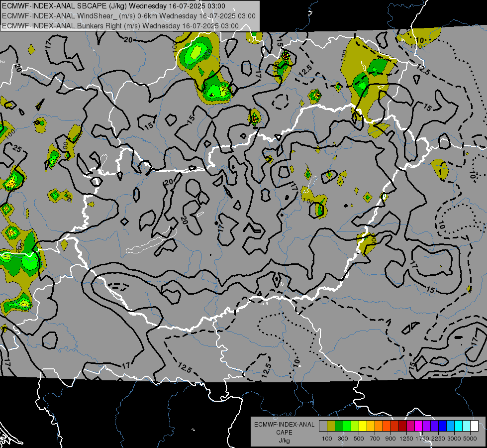
Task: Pick the cyan swatch right of 3000 tick
Action: pos(459,426)
